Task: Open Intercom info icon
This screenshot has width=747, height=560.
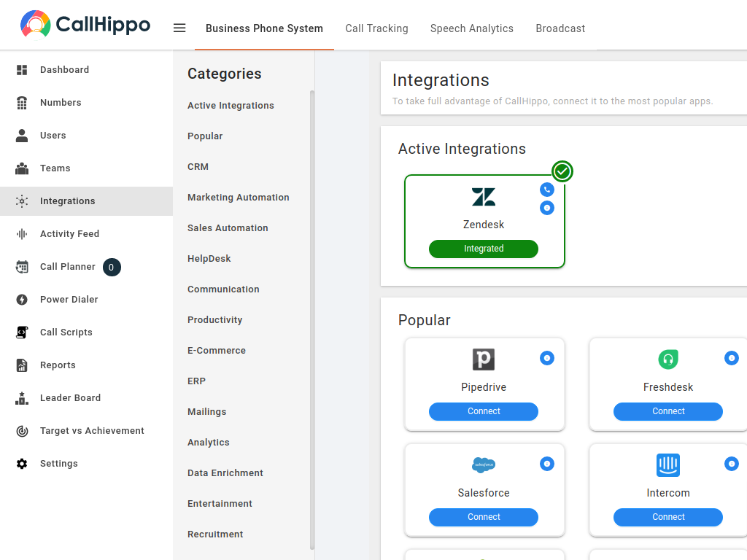Action: tap(731, 464)
